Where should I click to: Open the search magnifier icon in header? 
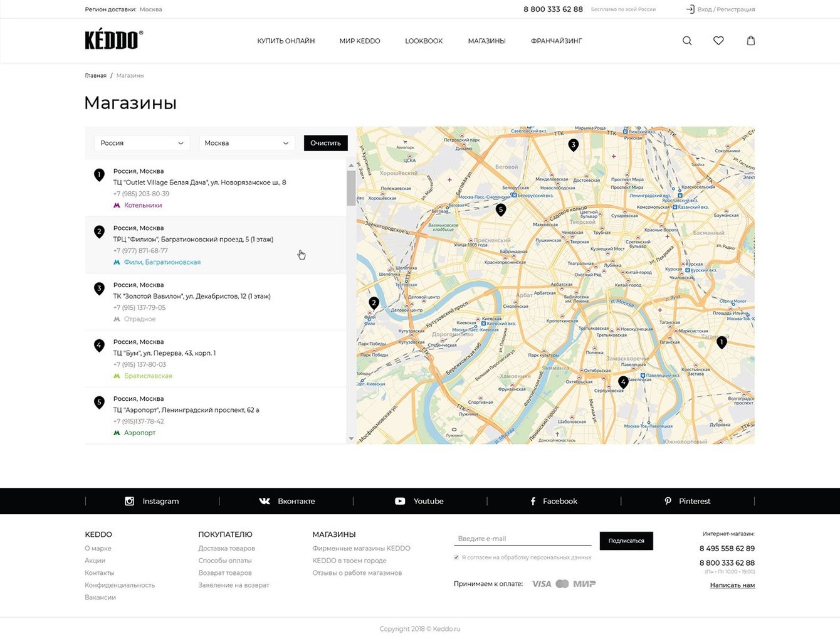(x=687, y=41)
